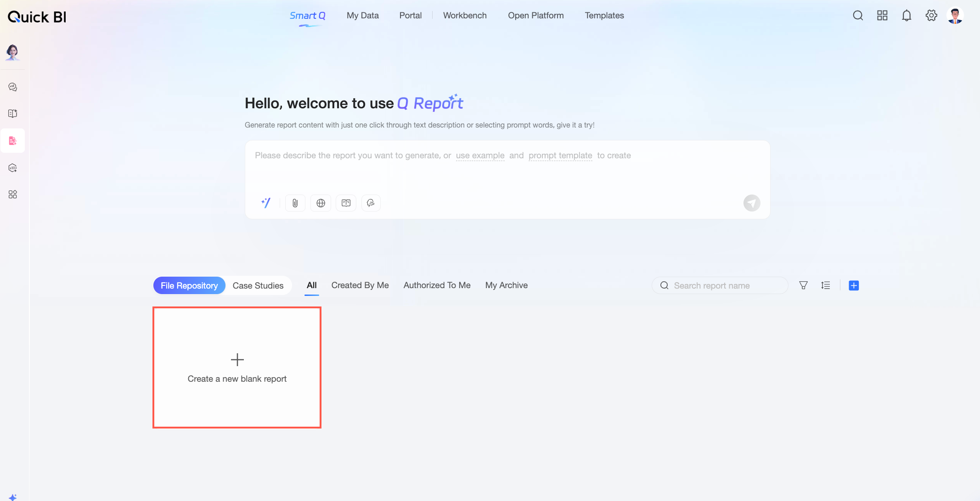Show reports Created By Me
This screenshot has height=501, width=980.
[x=360, y=285]
